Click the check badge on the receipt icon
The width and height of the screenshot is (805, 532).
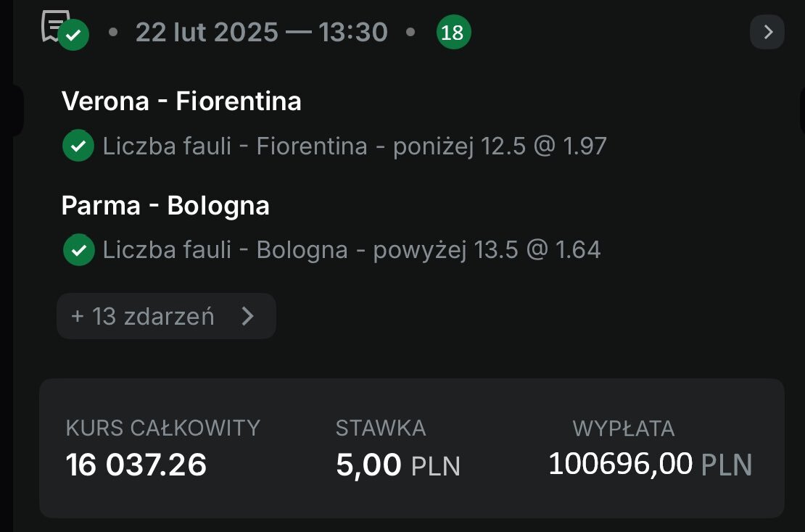73,36
